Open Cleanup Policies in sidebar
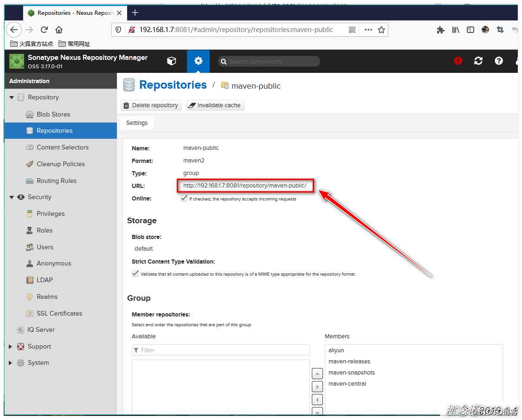The width and height of the screenshot is (522, 420). (61, 164)
